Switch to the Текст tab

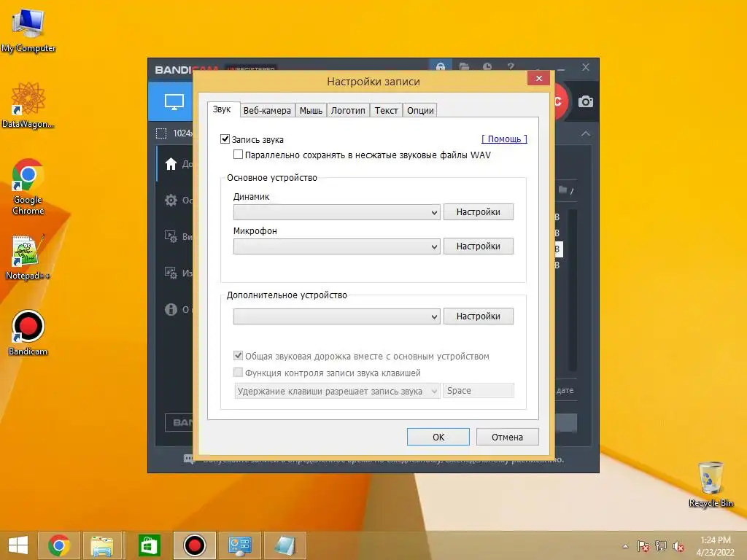[x=386, y=111]
